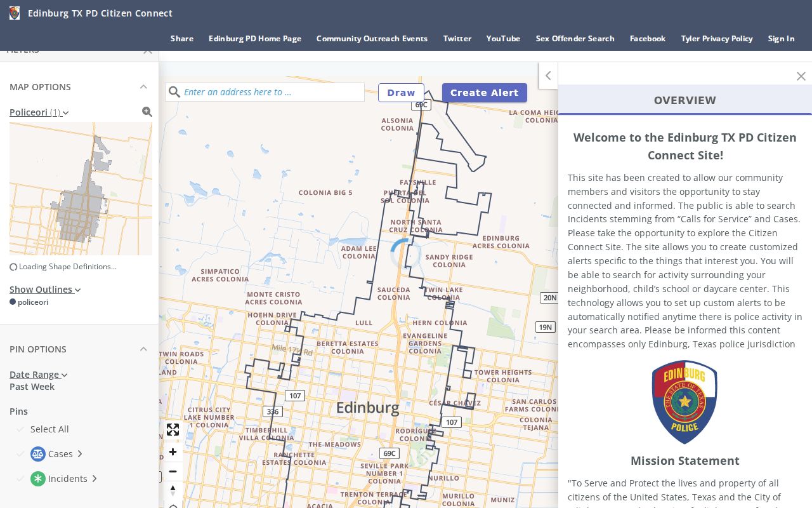Zoom to Policeori layer magnifier icon
The height and width of the screenshot is (508, 812).
[147, 112]
